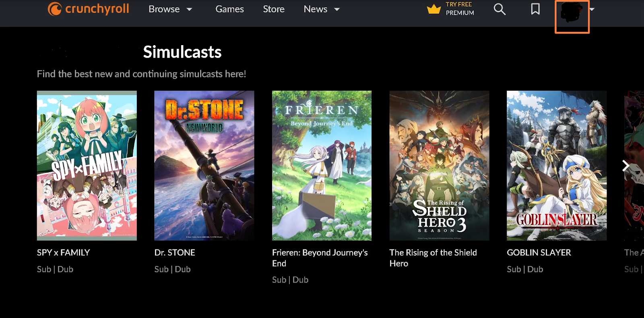Open the GOBLIN SLAYER title text

539,252
